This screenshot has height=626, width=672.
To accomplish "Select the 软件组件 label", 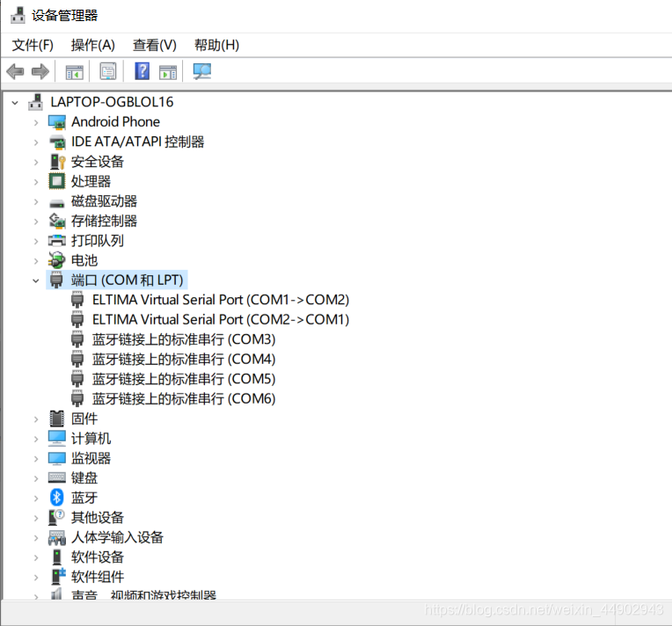I will (x=98, y=577).
